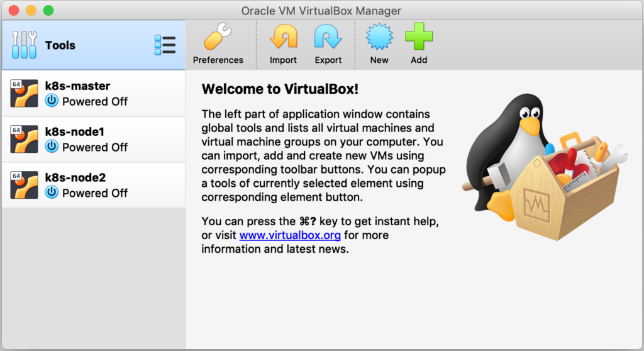Click the green Add plus icon
644x351 pixels.
[419, 36]
